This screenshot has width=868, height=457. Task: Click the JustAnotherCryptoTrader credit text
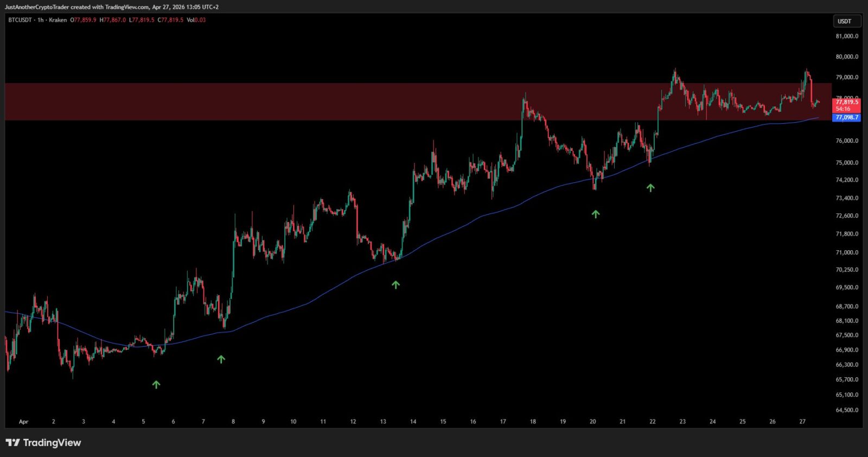(x=37, y=7)
